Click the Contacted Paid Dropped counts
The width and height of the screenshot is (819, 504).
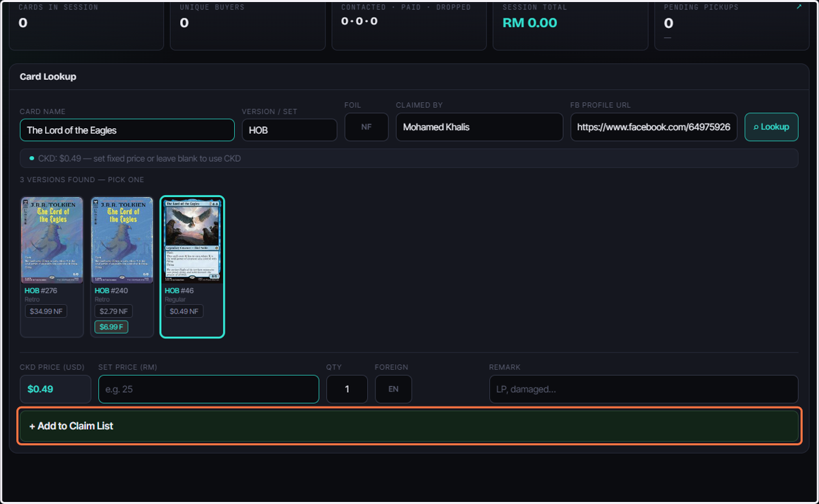[359, 21]
